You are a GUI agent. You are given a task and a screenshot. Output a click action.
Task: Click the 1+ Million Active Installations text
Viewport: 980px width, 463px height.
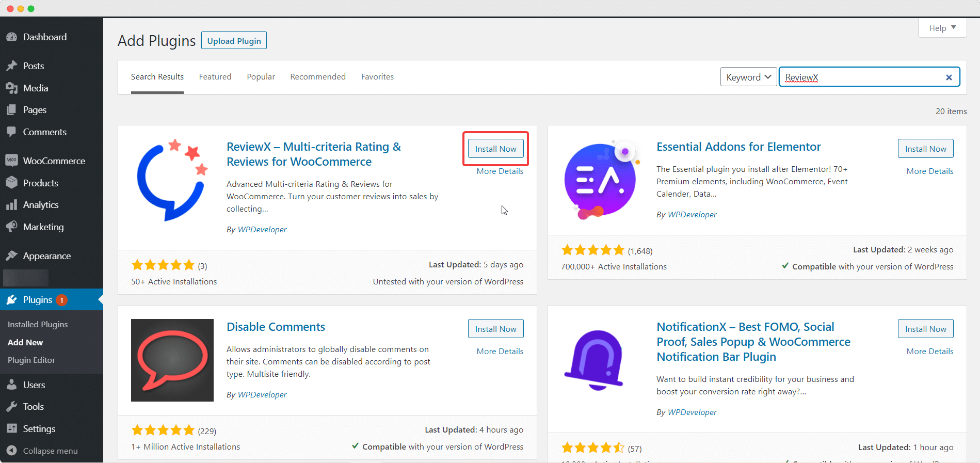click(185, 447)
